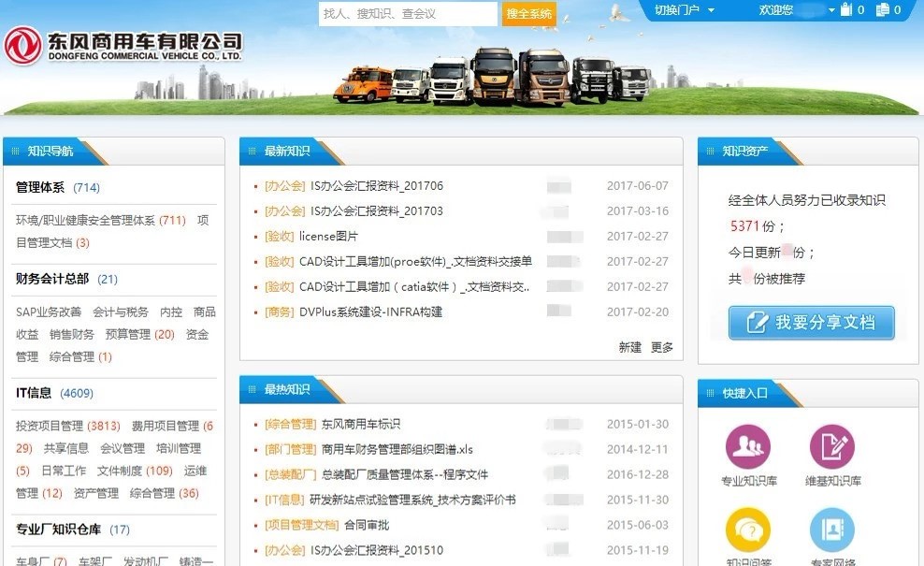This screenshot has width=924, height=566.
Task: Open IS办公会汇报资料_201706 document
Action: click(376, 186)
